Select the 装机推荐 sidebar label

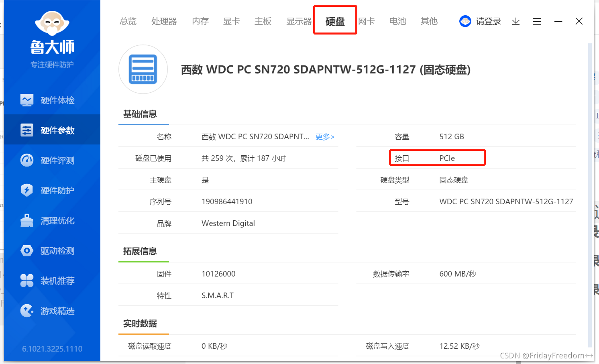57,281
